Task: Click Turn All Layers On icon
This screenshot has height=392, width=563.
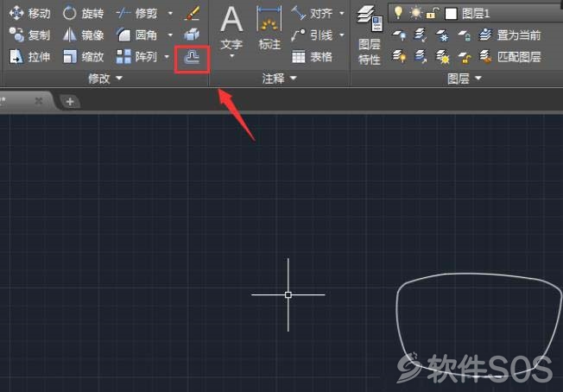Action: click(399, 57)
